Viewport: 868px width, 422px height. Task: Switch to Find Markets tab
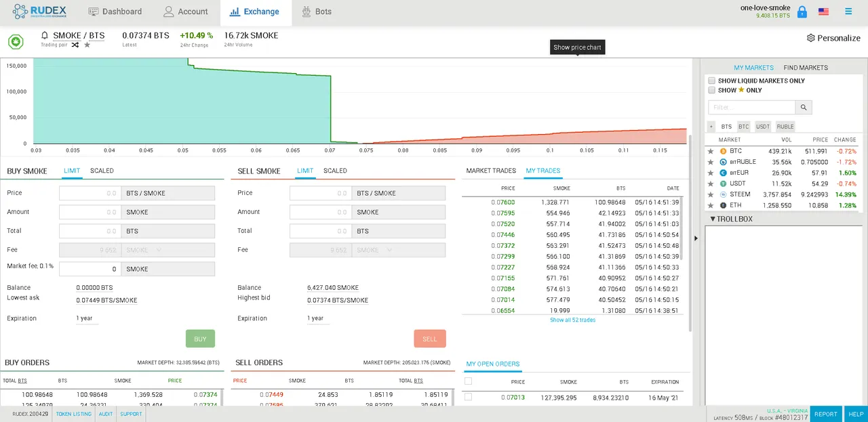pyautogui.click(x=806, y=68)
